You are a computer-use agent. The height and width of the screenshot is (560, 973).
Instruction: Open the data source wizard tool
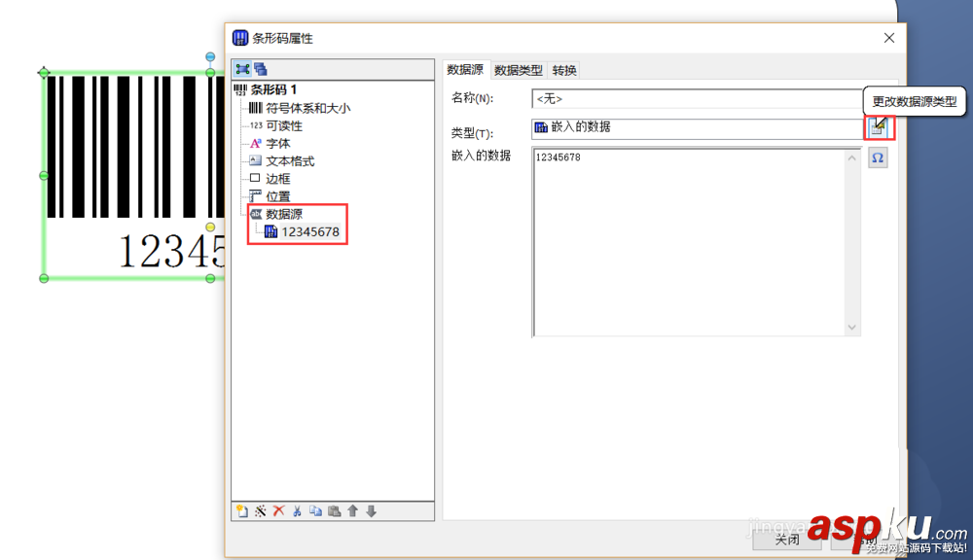(x=260, y=510)
